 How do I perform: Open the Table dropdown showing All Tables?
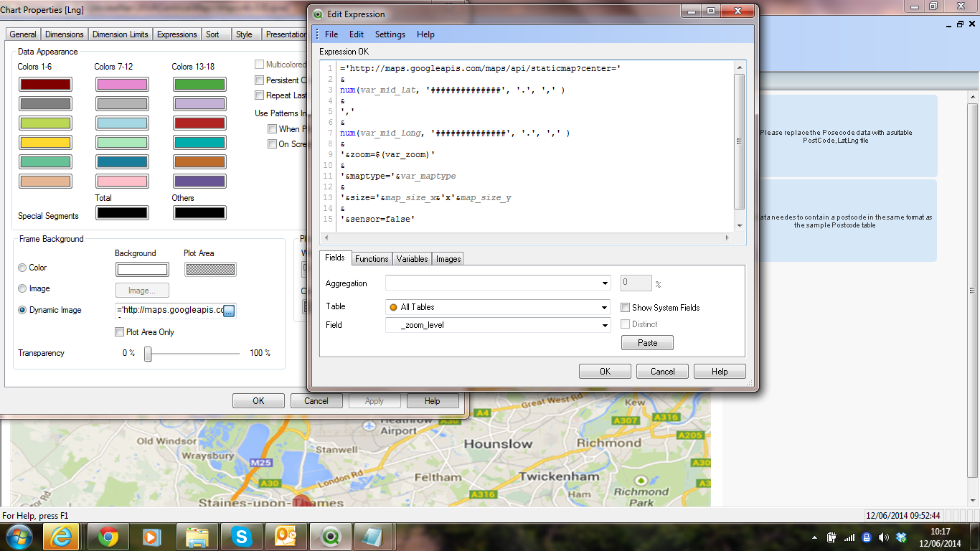605,307
